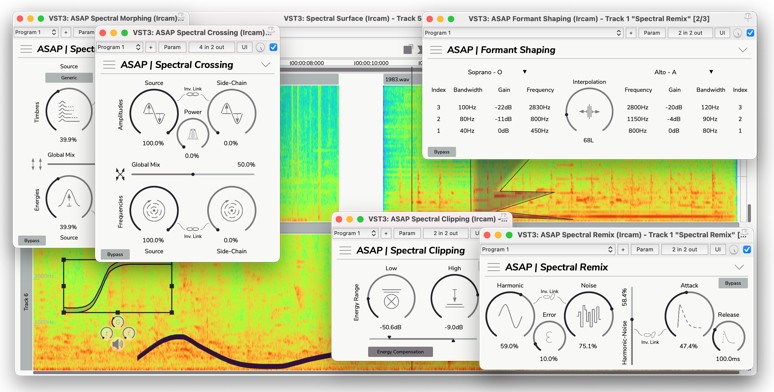
Task: Click the crossed-arrows icon beside Global Mix in Crossing
Action: (x=120, y=174)
